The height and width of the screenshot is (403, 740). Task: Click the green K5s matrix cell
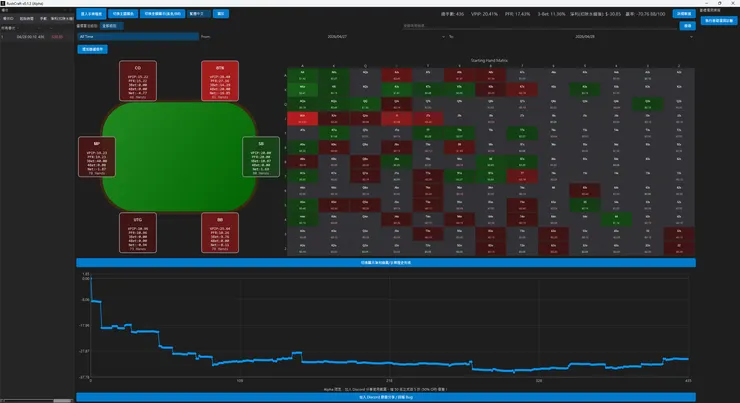(x=585, y=90)
